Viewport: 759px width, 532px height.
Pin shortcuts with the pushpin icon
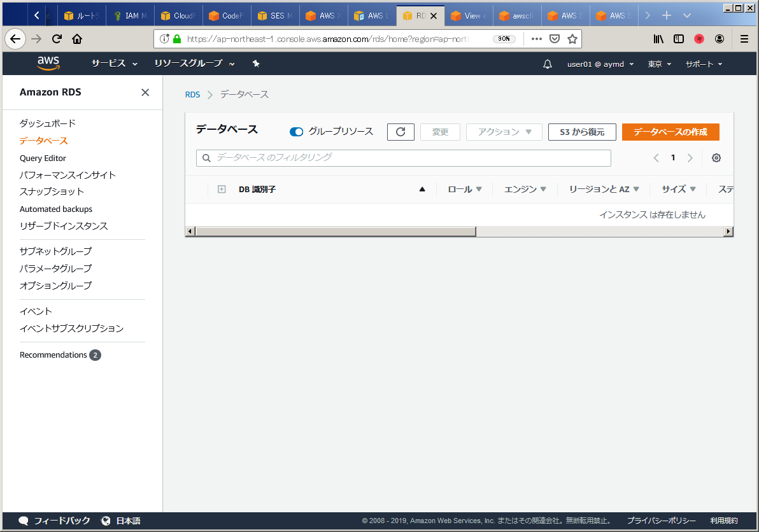point(256,64)
